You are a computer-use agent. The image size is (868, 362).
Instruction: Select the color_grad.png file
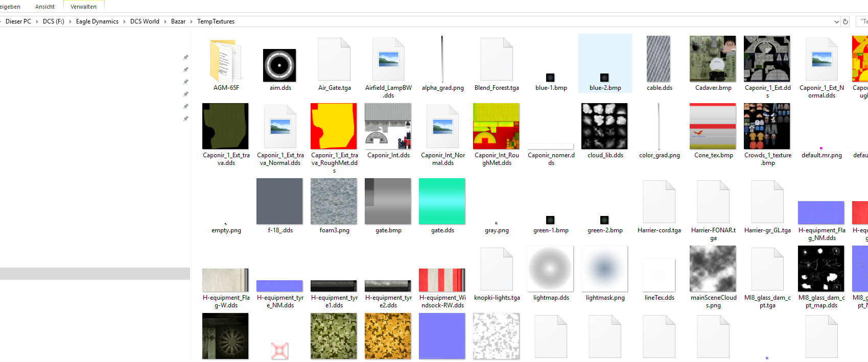(x=659, y=126)
